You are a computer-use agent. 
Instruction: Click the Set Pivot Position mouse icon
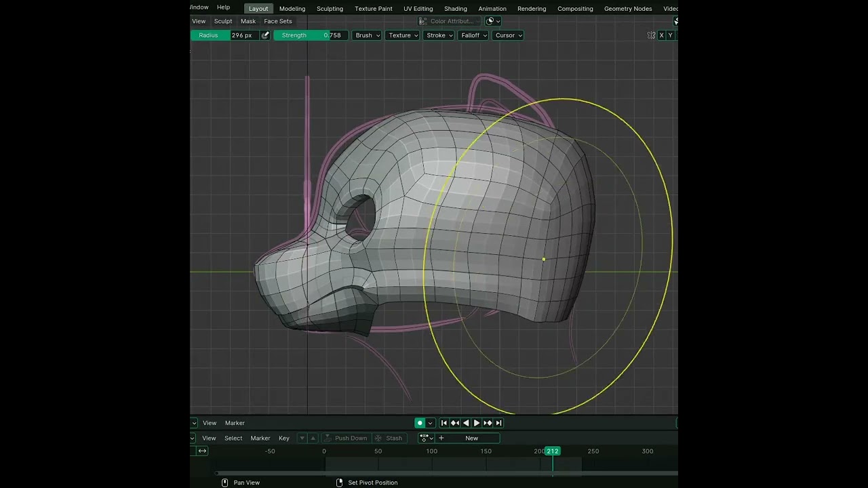tap(340, 483)
